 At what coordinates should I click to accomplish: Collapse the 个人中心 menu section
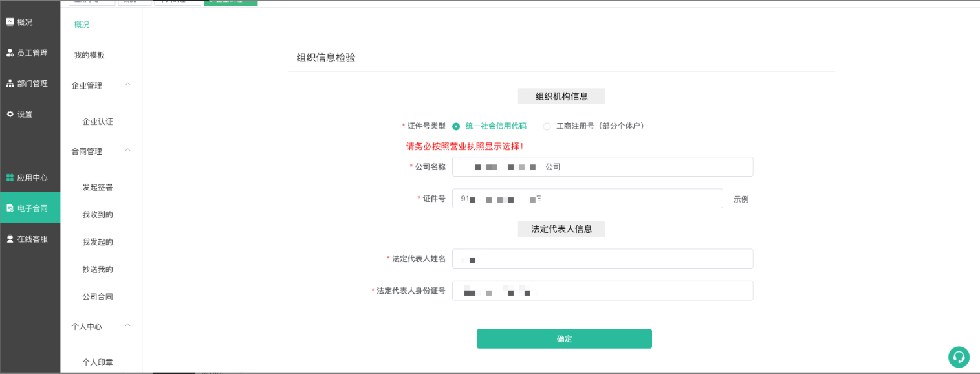click(127, 325)
